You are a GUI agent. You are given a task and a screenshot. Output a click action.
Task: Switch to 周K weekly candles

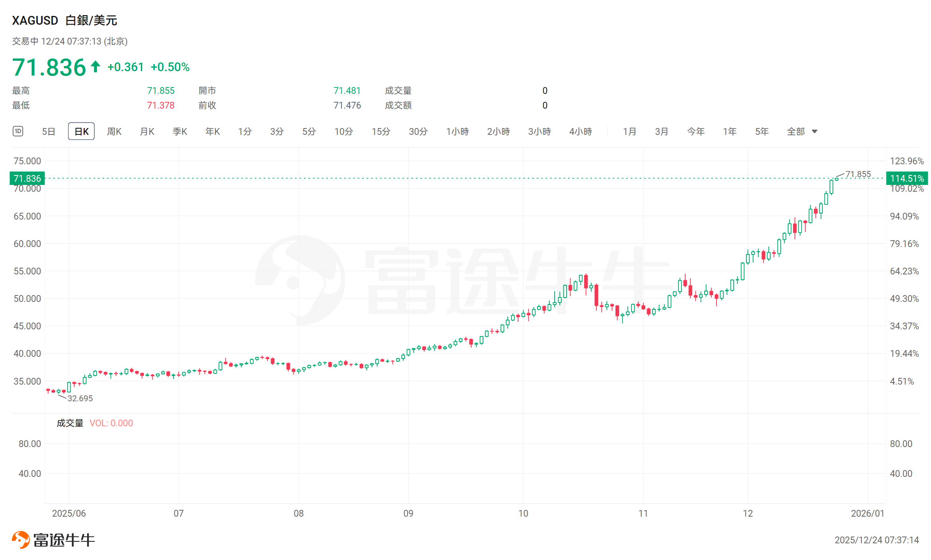point(114,131)
